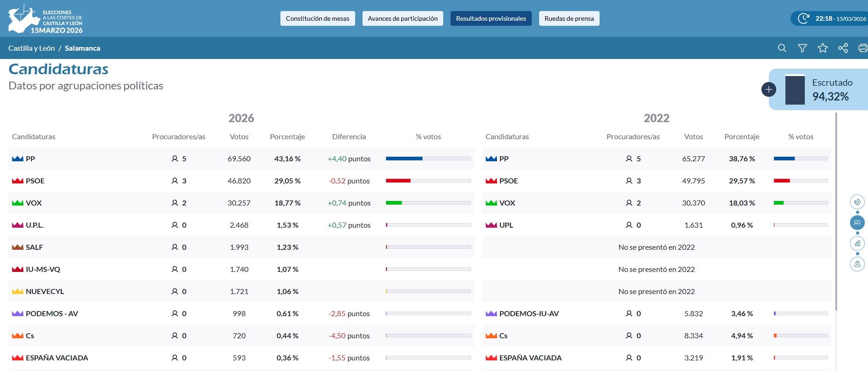Click the printer icon
The height and width of the screenshot is (371, 868).
click(862, 48)
